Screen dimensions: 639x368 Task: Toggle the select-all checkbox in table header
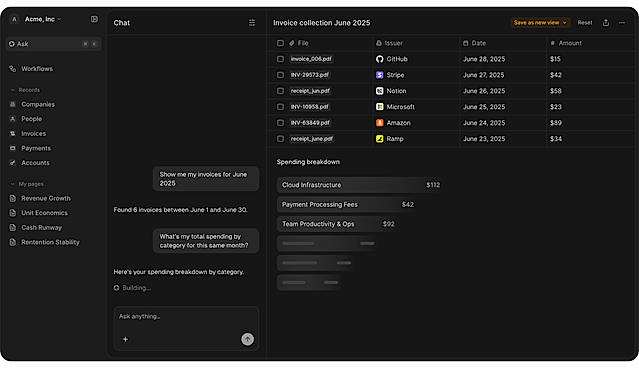point(280,43)
